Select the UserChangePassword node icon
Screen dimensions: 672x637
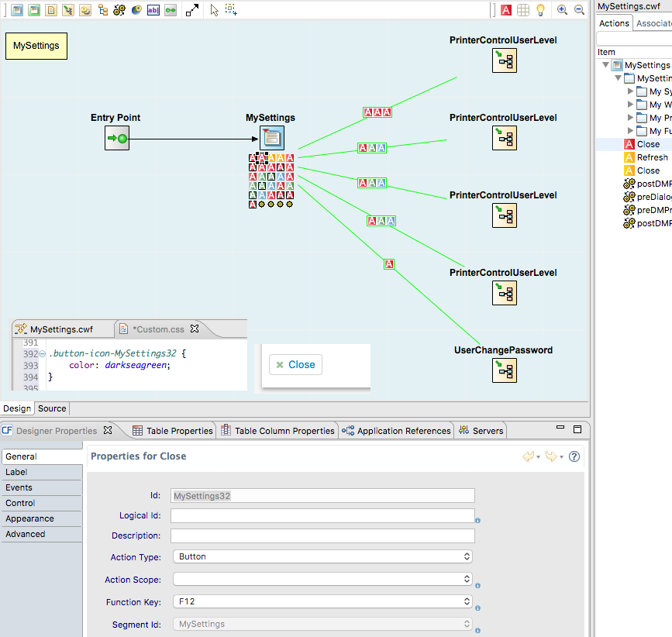505,370
